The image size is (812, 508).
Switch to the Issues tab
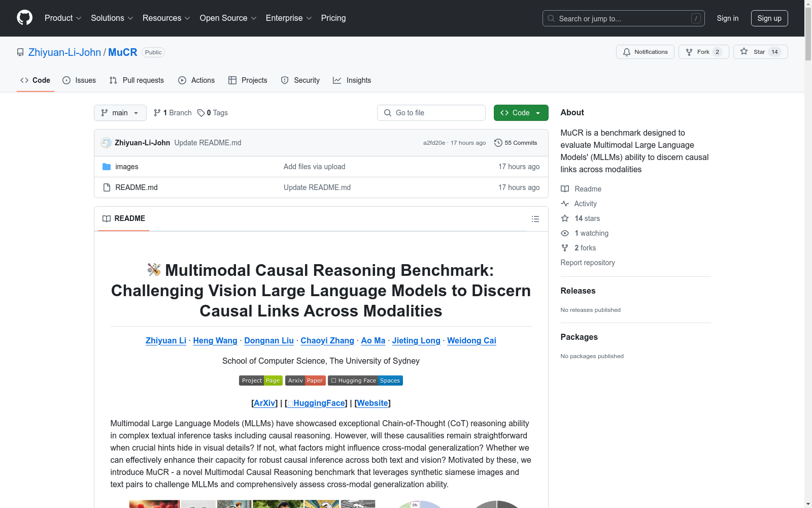point(79,80)
